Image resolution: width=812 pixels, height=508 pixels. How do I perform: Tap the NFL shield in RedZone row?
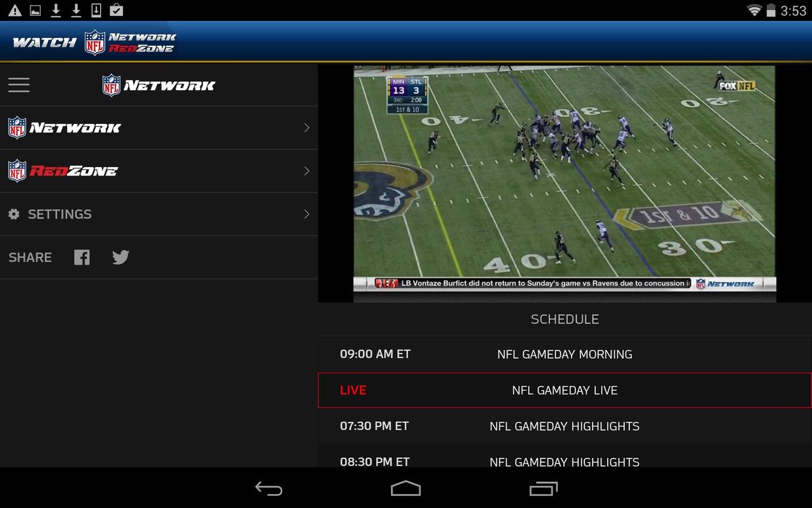[x=17, y=171]
